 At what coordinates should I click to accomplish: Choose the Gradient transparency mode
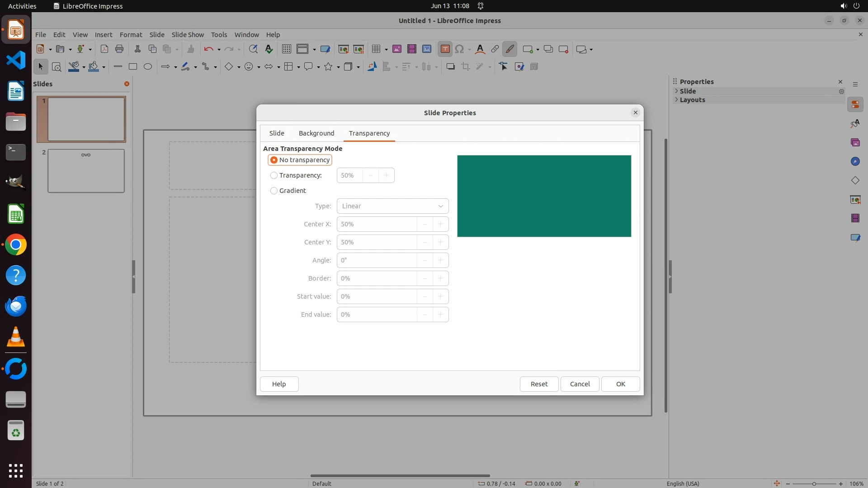(x=274, y=191)
